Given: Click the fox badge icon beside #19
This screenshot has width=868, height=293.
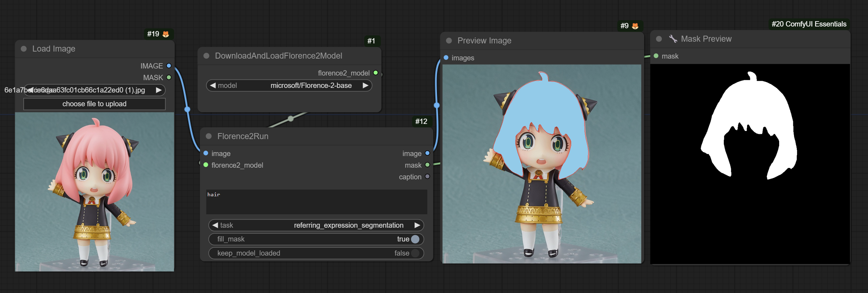Looking at the screenshot, I should point(166,34).
